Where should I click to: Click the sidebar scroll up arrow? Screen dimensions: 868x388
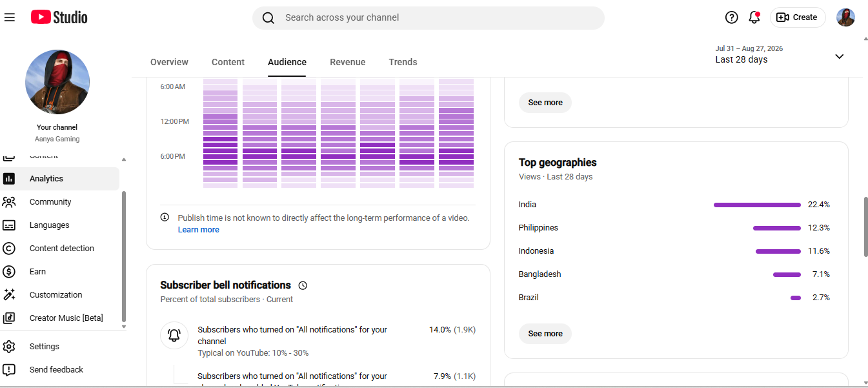(124, 159)
